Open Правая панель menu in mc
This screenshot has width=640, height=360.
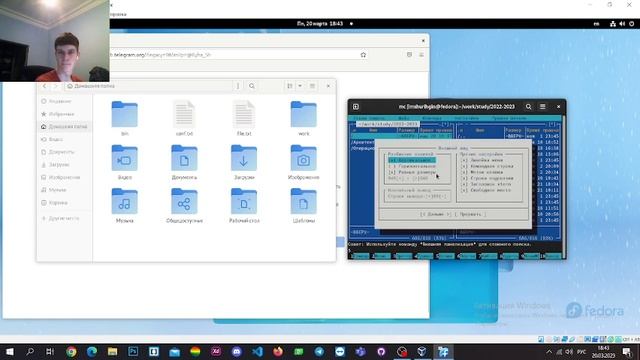pyautogui.click(x=509, y=118)
